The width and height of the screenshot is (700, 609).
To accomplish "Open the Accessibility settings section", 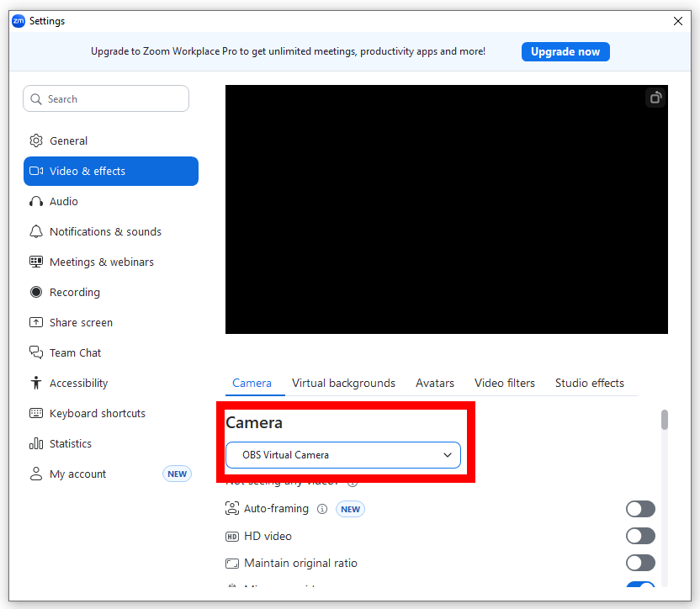I will [x=76, y=383].
